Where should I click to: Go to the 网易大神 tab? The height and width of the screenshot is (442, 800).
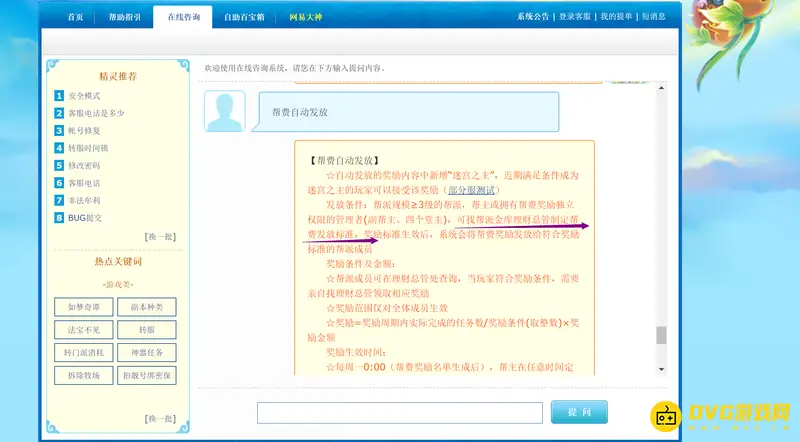tap(306, 17)
